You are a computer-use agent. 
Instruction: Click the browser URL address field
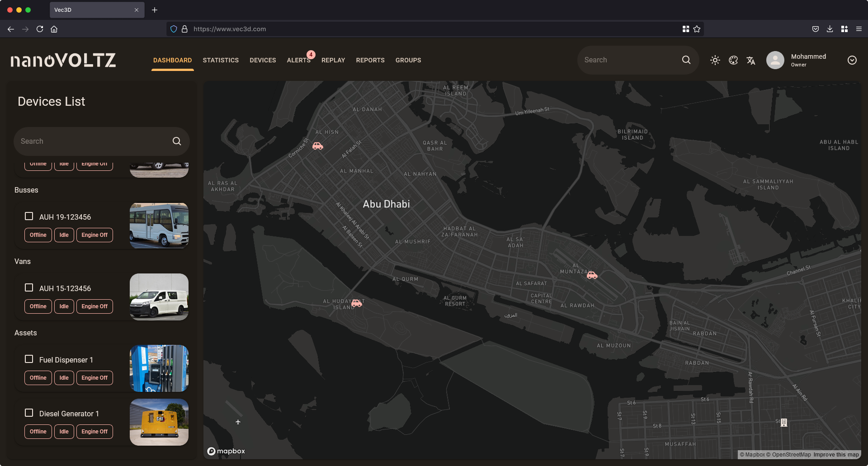coord(434,29)
